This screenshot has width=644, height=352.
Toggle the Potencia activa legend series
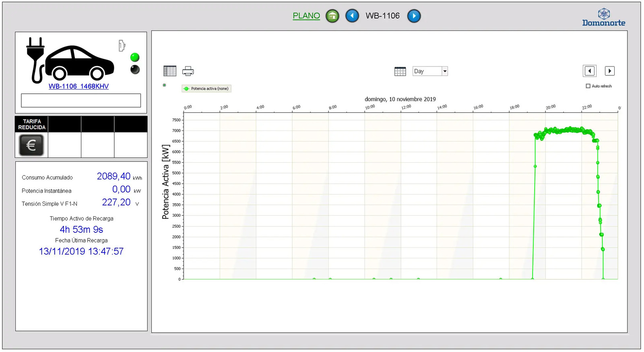206,89
